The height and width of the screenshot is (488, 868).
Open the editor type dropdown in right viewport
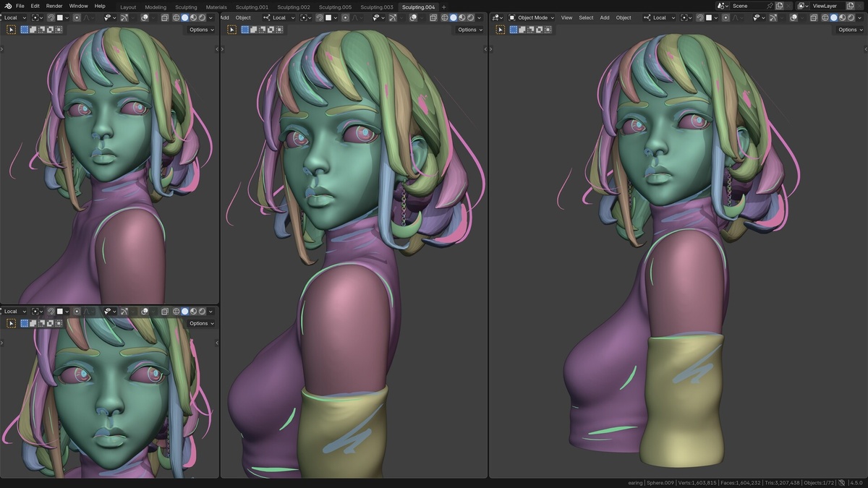[497, 17]
